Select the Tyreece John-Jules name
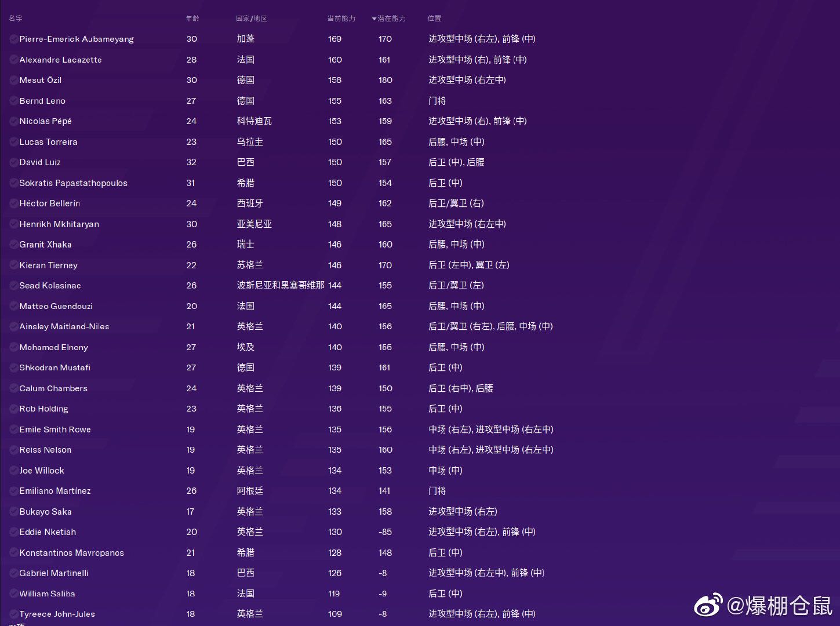Viewport: 840px width, 626px height. click(x=57, y=614)
